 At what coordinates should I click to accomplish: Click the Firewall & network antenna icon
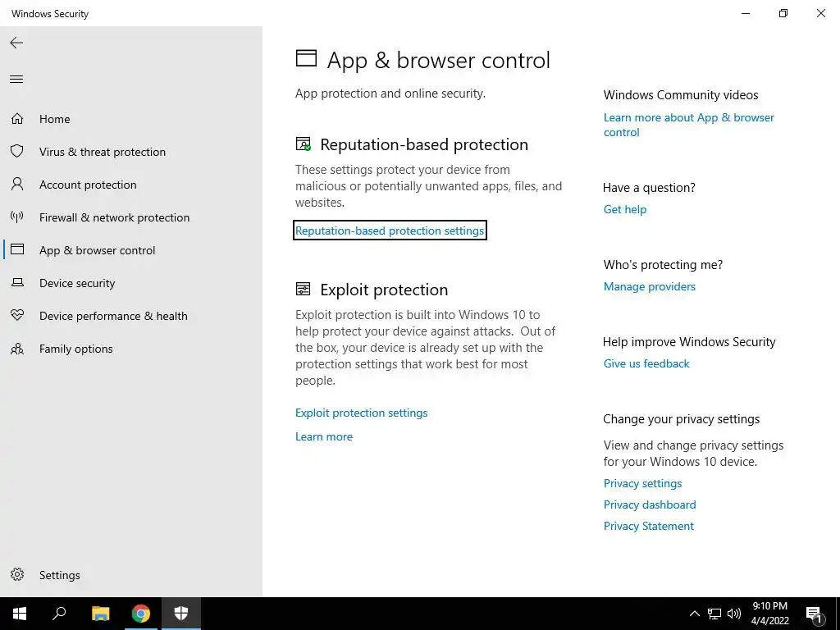pyautogui.click(x=17, y=217)
